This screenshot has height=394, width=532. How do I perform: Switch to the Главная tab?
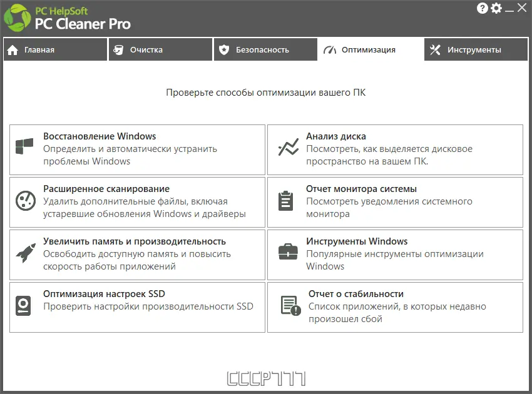coord(55,49)
